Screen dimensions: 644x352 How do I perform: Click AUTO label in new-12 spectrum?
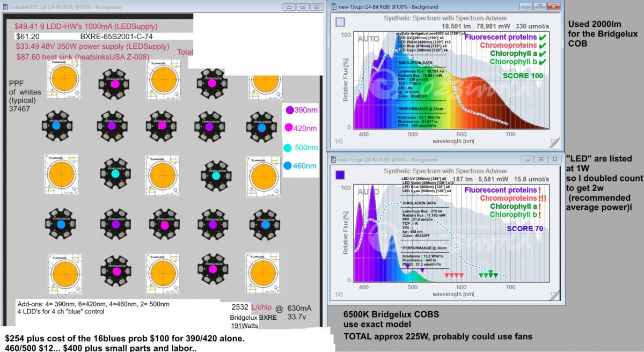pyautogui.click(x=369, y=192)
